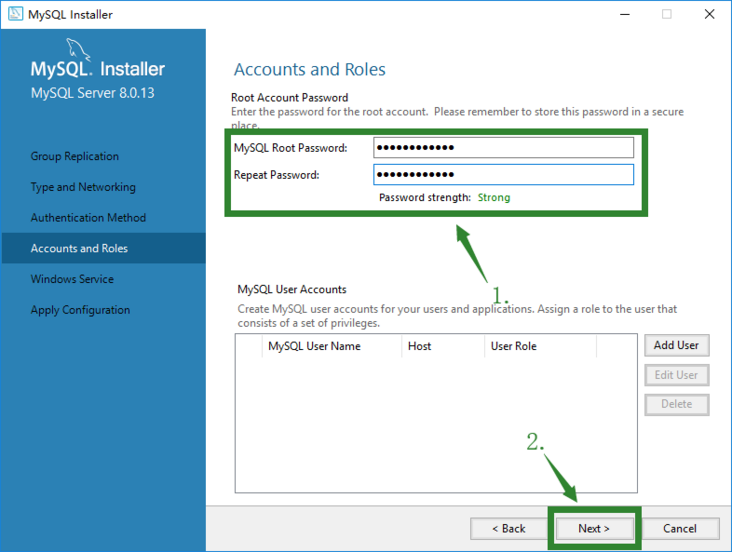Sort by the User Role column header

(541, 346)
